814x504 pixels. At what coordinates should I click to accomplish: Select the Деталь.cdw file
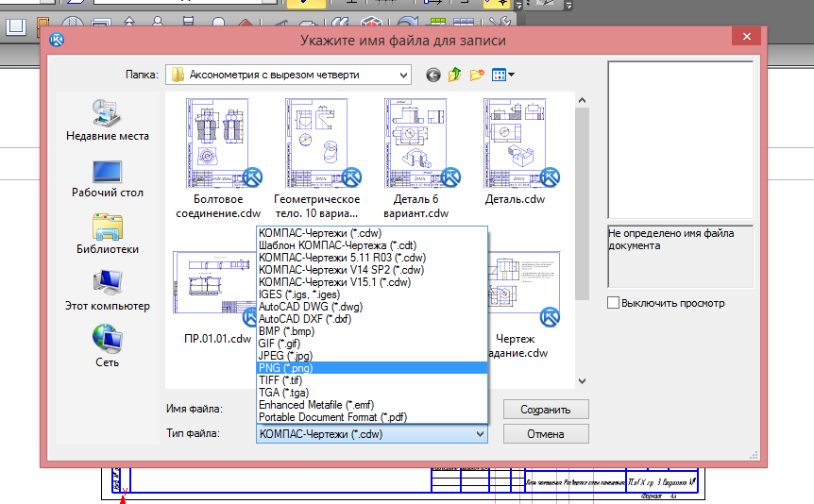click(x=515, y=152)
